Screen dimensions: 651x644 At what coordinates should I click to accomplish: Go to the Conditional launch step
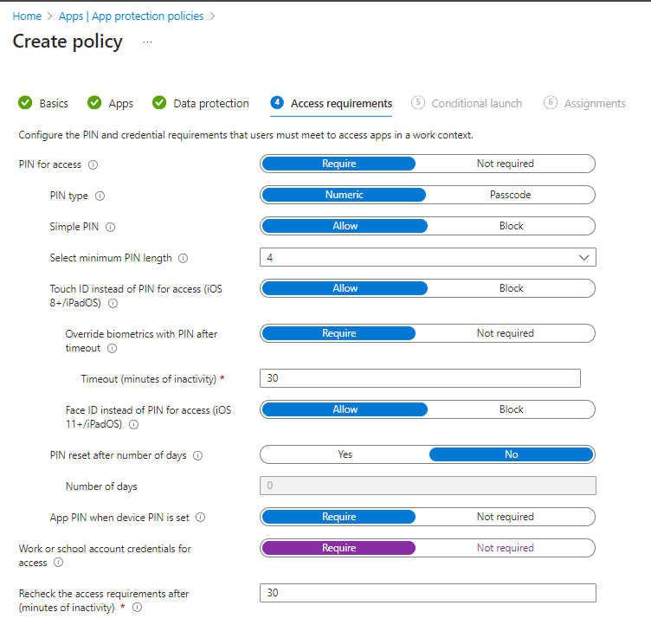tap(476, 103)
